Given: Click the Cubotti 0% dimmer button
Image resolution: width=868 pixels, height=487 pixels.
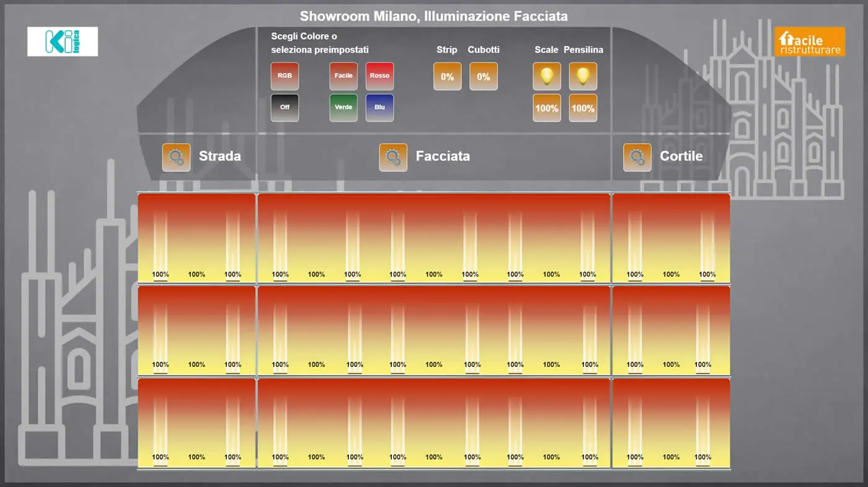Looking at the screenshot, I should [484, 77].
